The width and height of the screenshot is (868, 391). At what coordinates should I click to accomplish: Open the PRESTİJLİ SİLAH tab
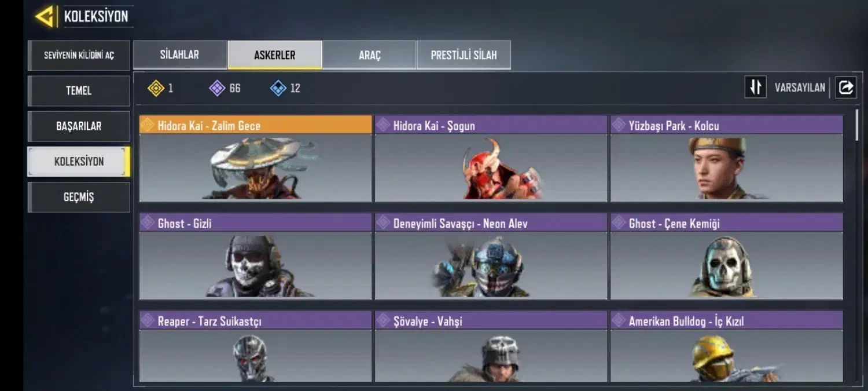point(464,55)
